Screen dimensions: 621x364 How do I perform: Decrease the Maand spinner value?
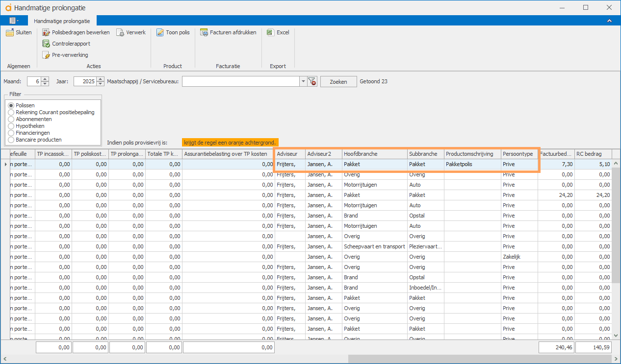click(45, 84)
